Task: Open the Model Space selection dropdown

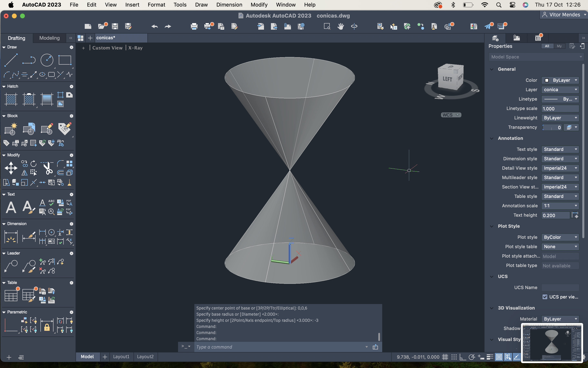Action: point(536,57)
